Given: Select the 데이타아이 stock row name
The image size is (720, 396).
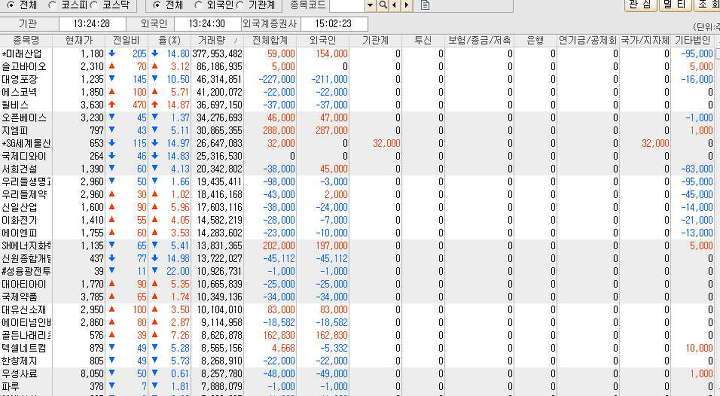Looking at the screenshot, I should (24, 285).
